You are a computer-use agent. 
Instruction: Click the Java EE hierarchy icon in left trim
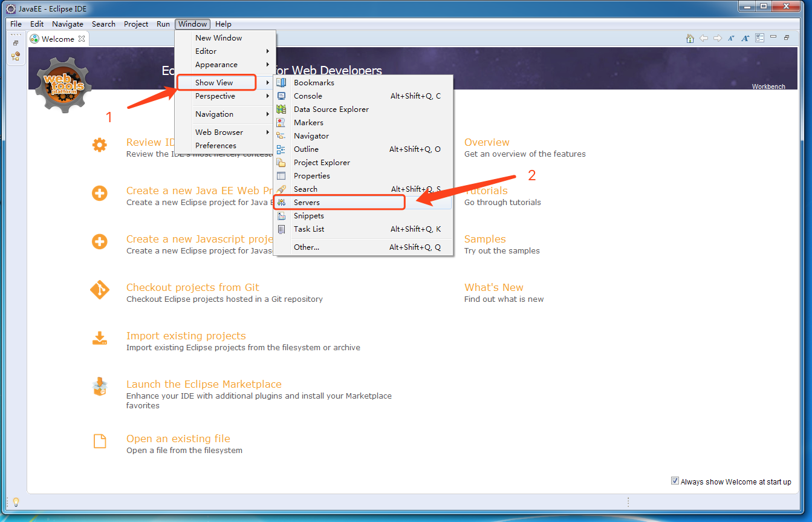16,56
